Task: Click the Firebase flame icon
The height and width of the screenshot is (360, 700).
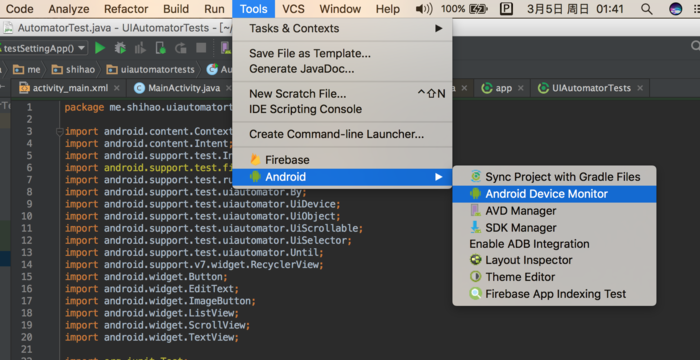Action: [255, 159]
